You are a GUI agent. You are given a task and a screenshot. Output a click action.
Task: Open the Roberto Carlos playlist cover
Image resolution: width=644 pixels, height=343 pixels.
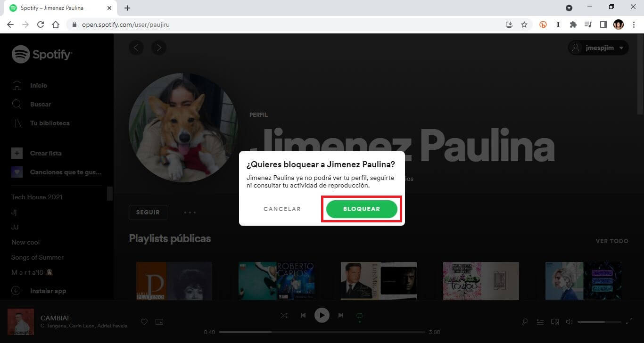pos(276,281)
